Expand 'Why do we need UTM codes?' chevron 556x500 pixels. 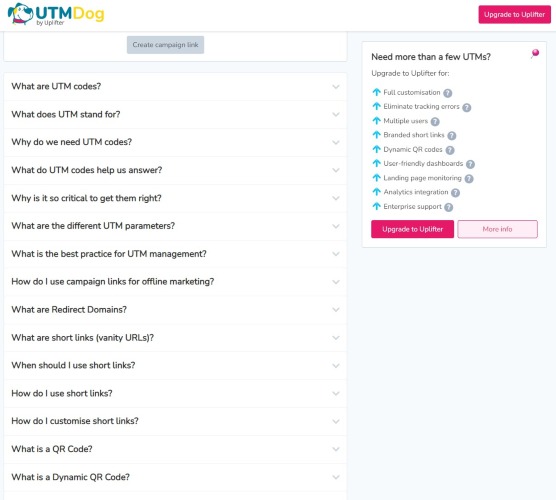tap(336, 143)
